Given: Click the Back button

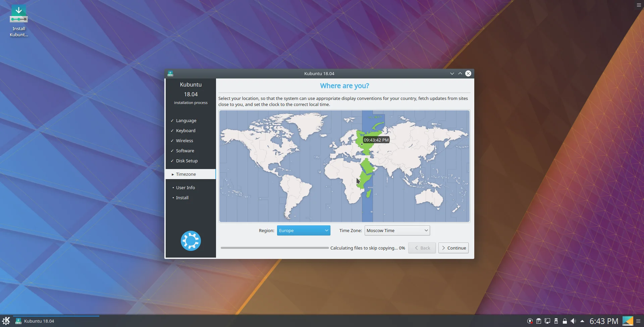Looking at the screenshot, I should [x=422, y=248].
